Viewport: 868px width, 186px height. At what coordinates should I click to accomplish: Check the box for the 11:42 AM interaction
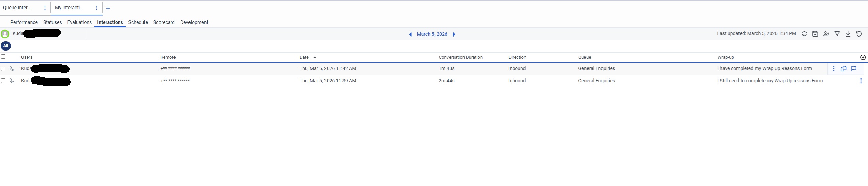3,69
